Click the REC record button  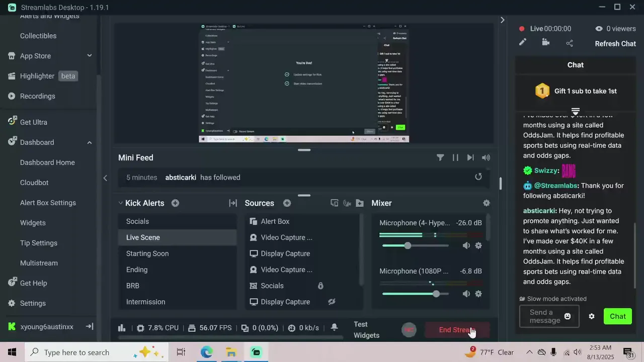pos(409,330)
